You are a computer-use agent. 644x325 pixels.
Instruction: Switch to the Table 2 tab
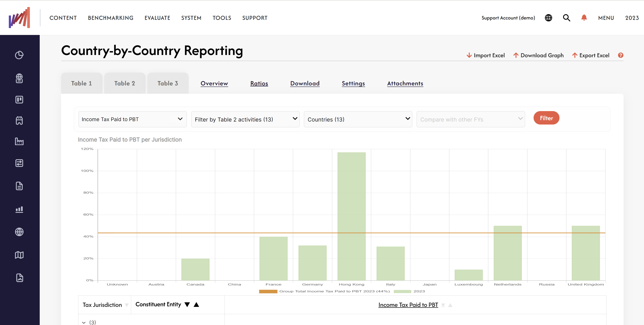coord(124,83)
